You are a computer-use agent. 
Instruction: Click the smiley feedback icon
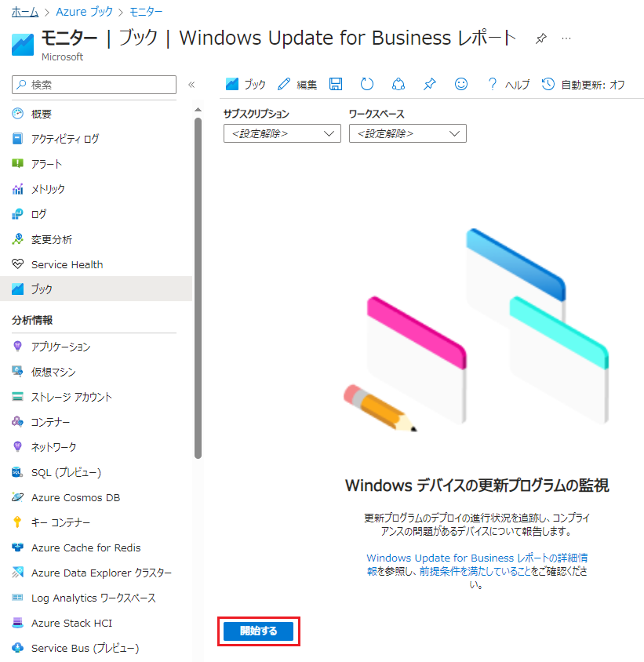[460, 84]
